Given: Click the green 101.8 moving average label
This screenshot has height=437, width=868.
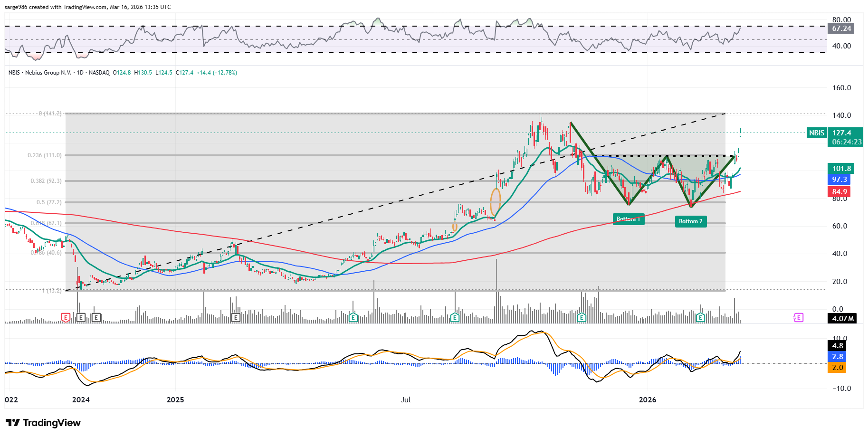Looking at the screenshot, I should pos(841,169).
